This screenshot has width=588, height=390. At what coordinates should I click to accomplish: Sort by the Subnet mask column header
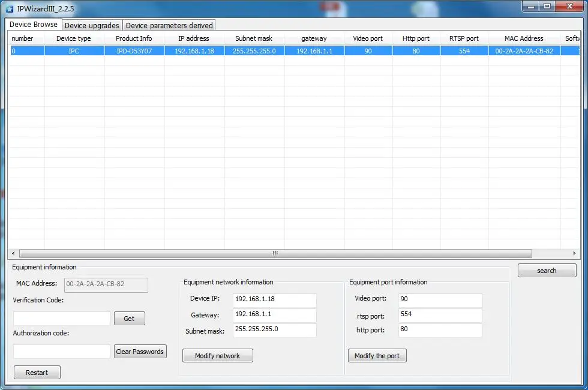[254, 38]
